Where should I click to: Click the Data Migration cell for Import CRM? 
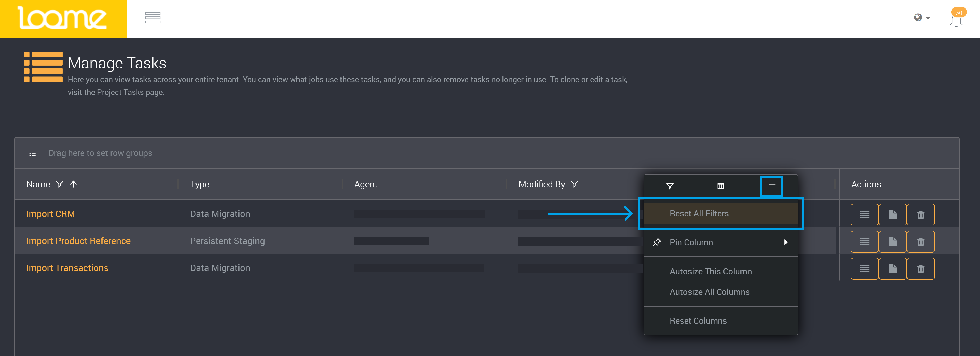click(220, 214)
